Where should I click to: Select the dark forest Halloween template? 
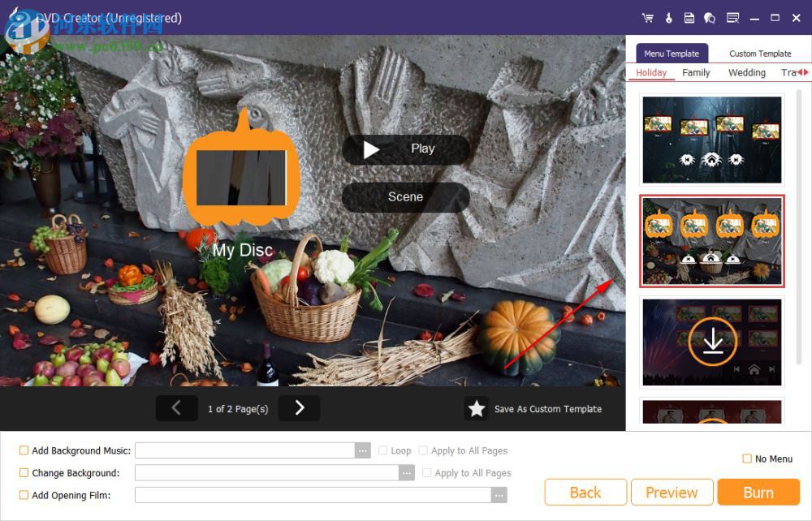712,140
